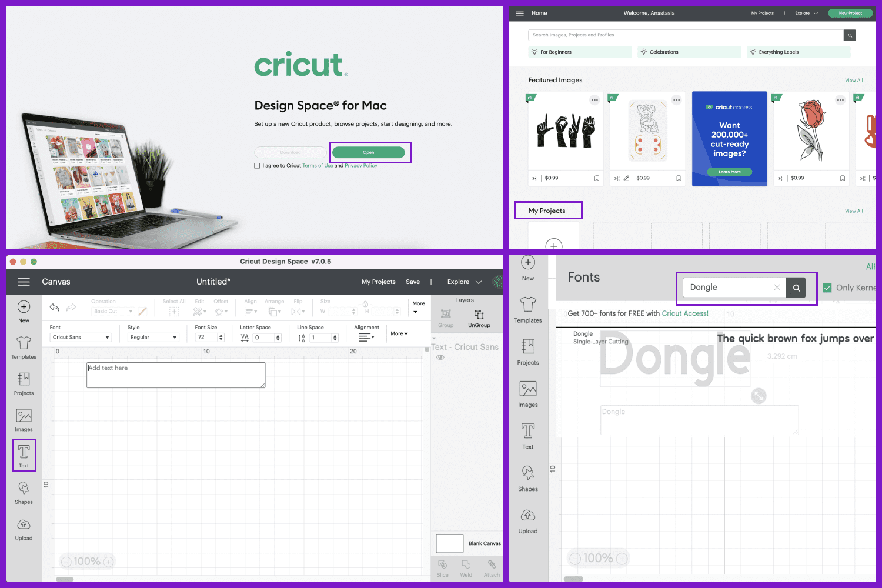The height and width of the screenshot is (588, 882).
Task: Open the Operation dropdown showing Basic Cut
Action: (x=113, y=312)
